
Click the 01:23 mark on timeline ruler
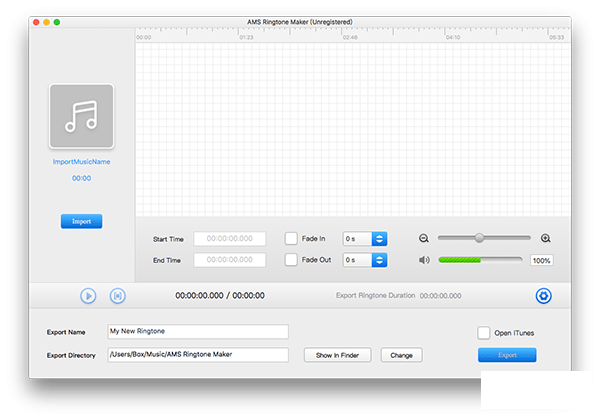(x=246, y=37)
